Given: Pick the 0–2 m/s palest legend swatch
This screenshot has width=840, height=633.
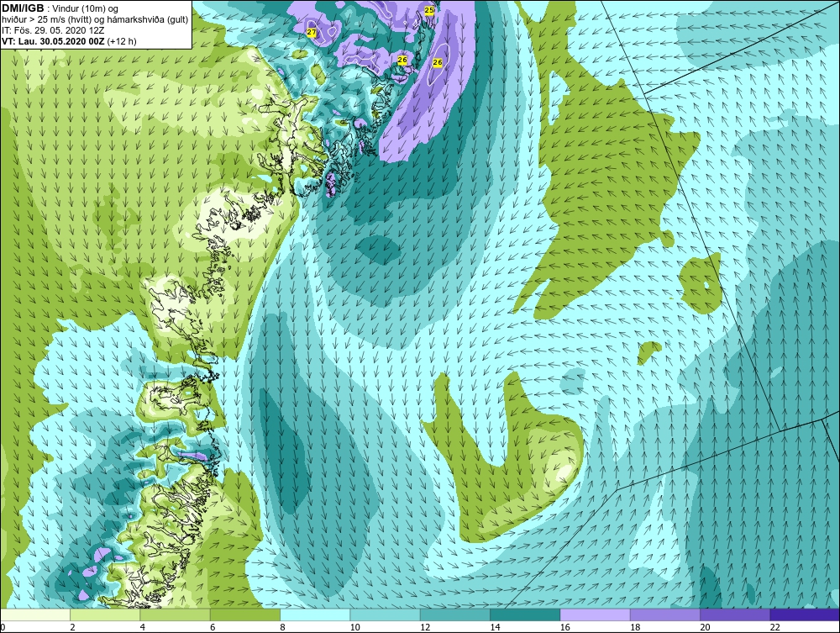Looking at the screenshot, I should pos(35,615).
